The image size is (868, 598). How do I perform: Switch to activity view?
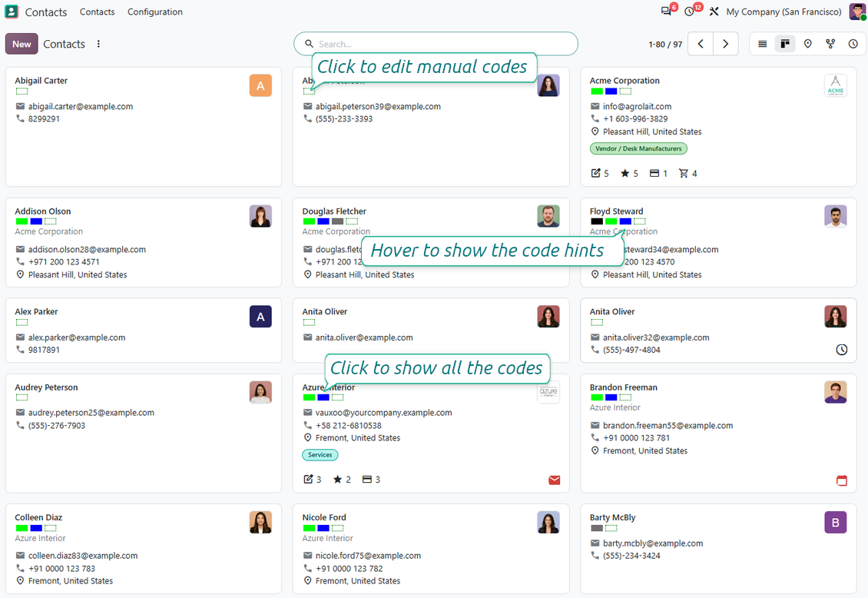coord(853,44)
